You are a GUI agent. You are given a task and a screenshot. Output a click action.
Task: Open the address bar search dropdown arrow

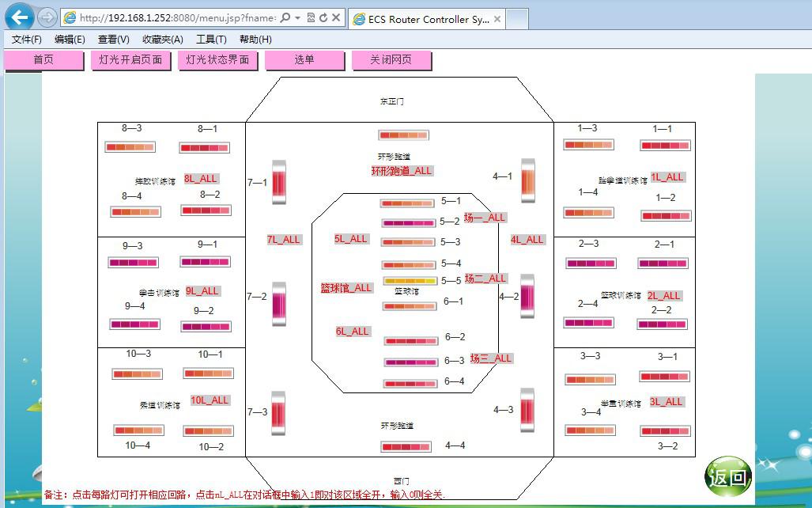[297, 17]
